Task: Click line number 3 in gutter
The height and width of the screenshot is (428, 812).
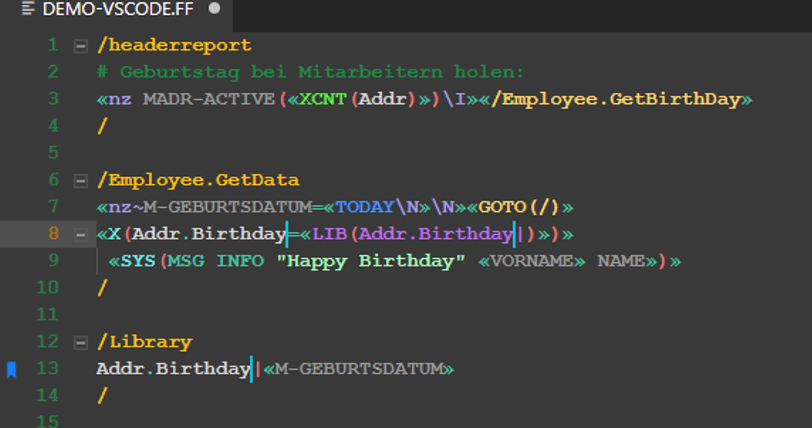Action: point(53,99)
